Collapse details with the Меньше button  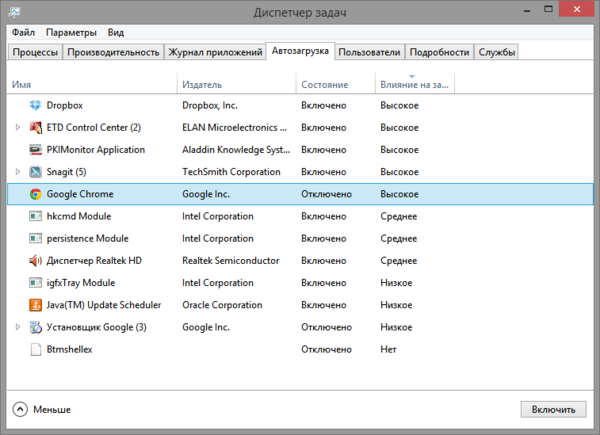coord(42,409)
